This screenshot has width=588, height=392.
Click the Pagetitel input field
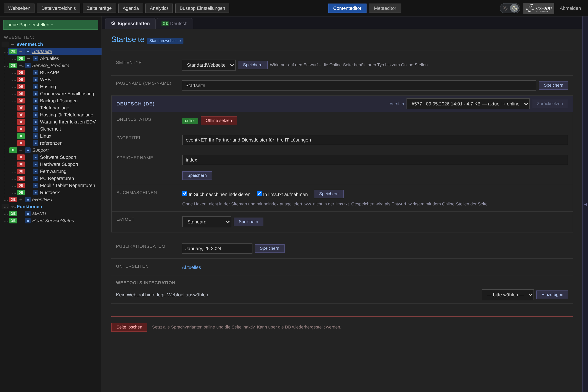tap(375, 140)
